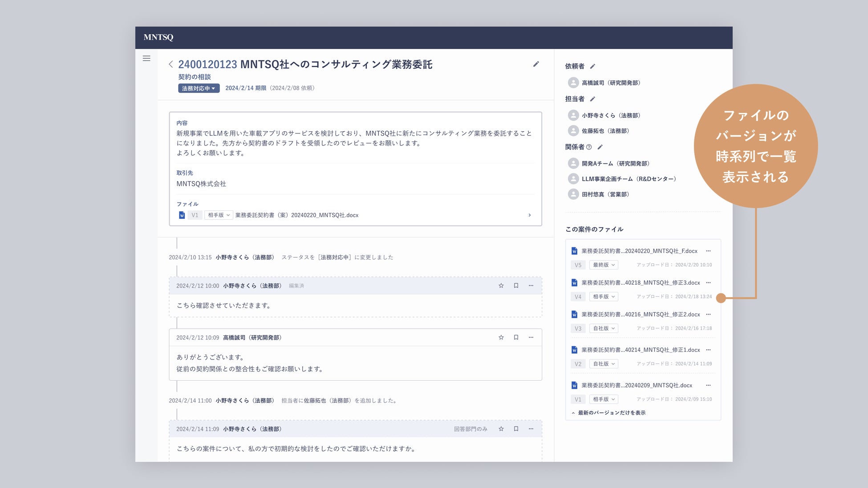The image size is (868, 488).
Task: Open more options on the 2024/2/12 10:00 comment
Action: [531, 286]
